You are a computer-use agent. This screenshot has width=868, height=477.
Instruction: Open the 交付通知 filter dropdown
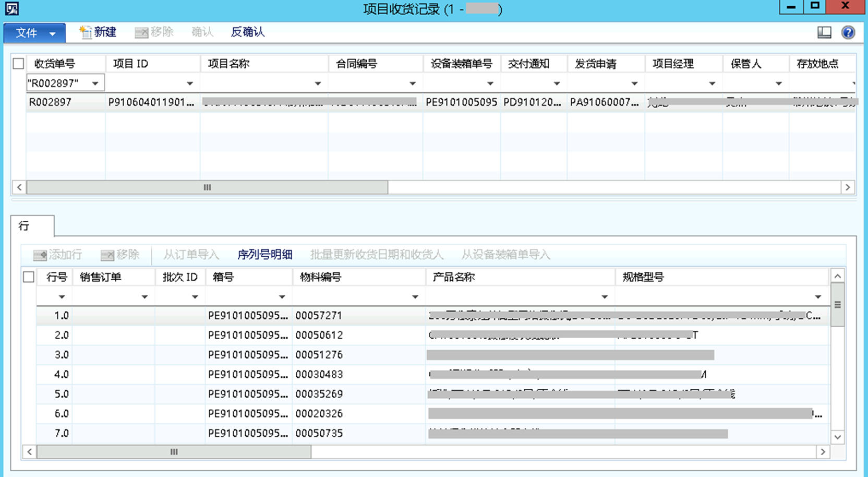pyautogui.click(x=557, y=83)
